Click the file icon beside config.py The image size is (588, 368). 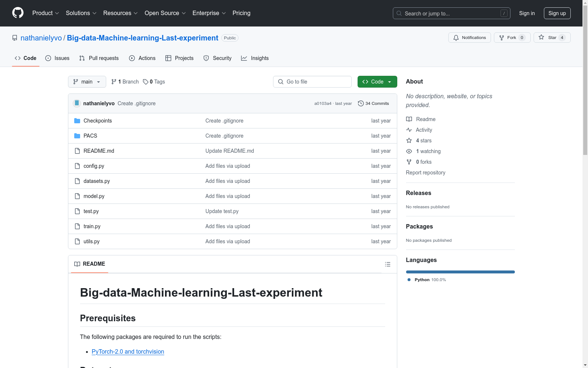pos(77,166)
